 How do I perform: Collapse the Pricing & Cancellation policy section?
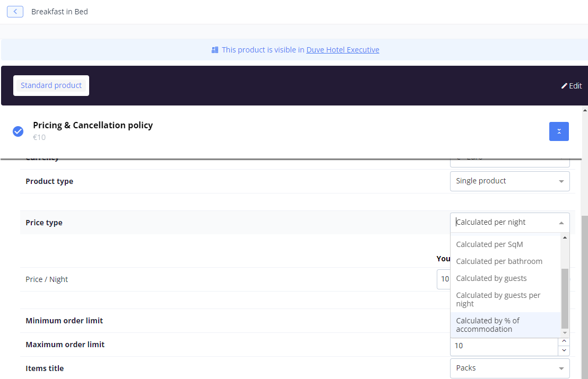click(x=559, y=131)
